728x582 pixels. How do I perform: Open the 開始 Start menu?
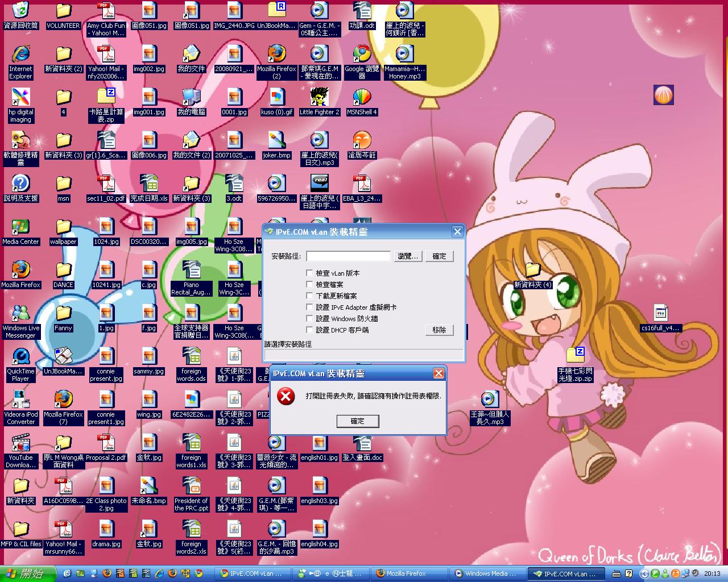click(x=28, y=573)
